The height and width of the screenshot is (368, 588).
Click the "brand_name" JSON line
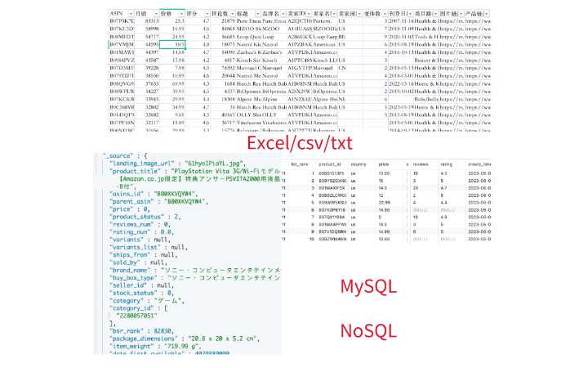[194, 271]
